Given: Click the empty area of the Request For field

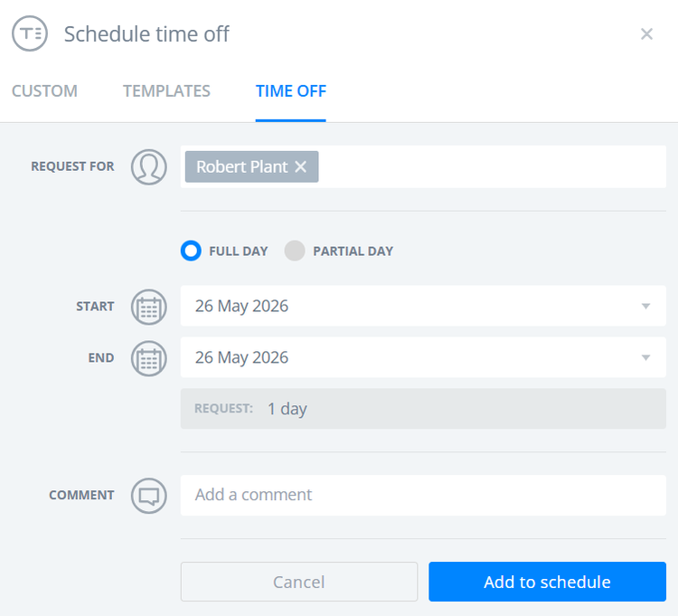Looking at the screenshot, I should [x=492, y=166].
